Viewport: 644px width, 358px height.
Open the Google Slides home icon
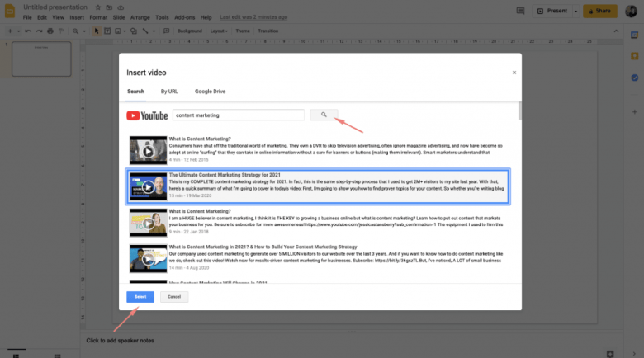coord(10,11)
